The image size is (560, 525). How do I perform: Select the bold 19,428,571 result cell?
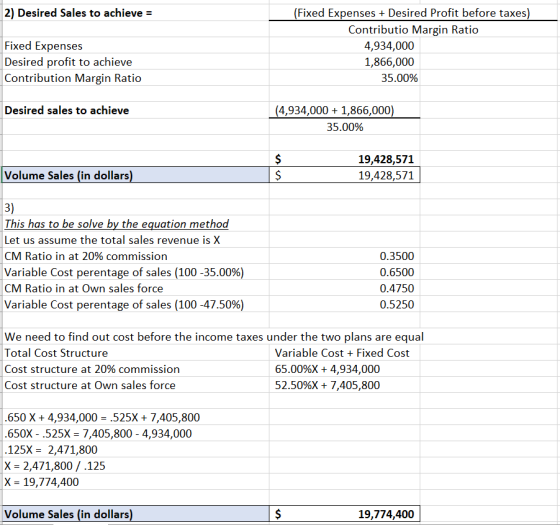[345, 159]
